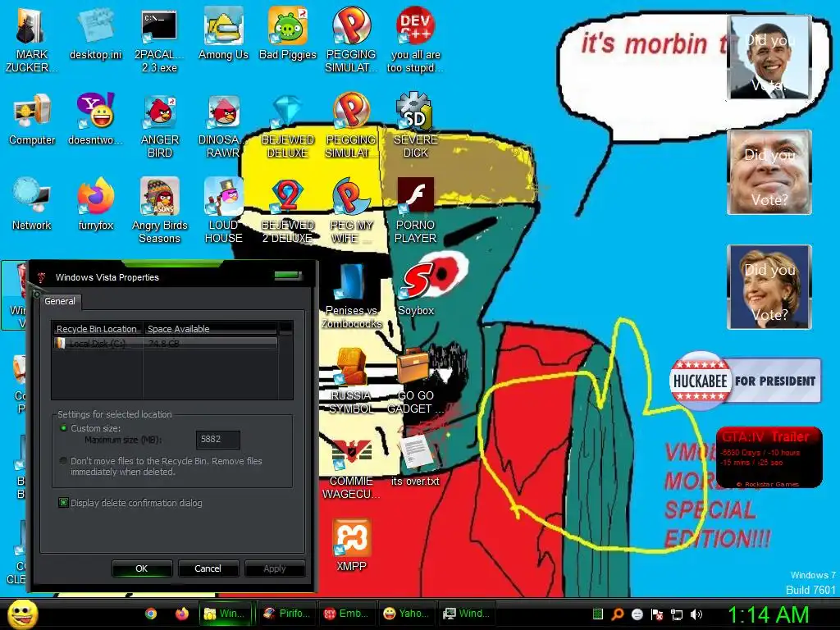Viewport: 840px width, 630px height.
Task: Click the 1:14 AM taskbar clock
Action: 768,615
